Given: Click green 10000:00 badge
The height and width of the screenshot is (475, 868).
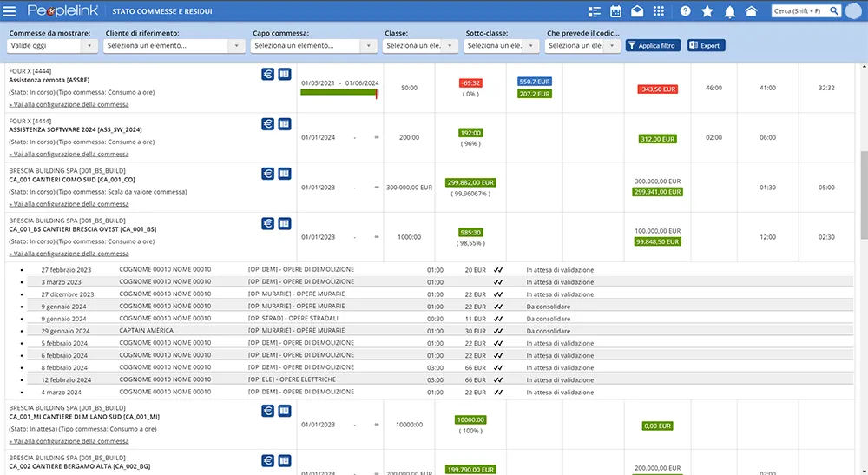Looking at the screenshot, I should point(470,419).
